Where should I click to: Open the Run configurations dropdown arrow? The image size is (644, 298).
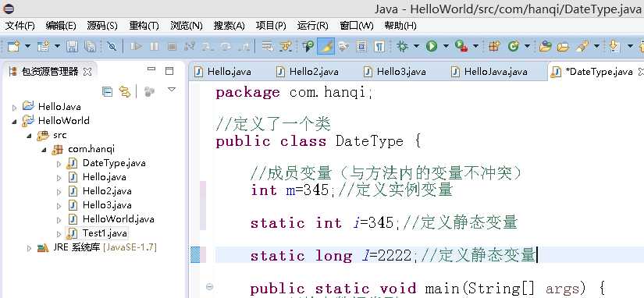coord(446,46)
